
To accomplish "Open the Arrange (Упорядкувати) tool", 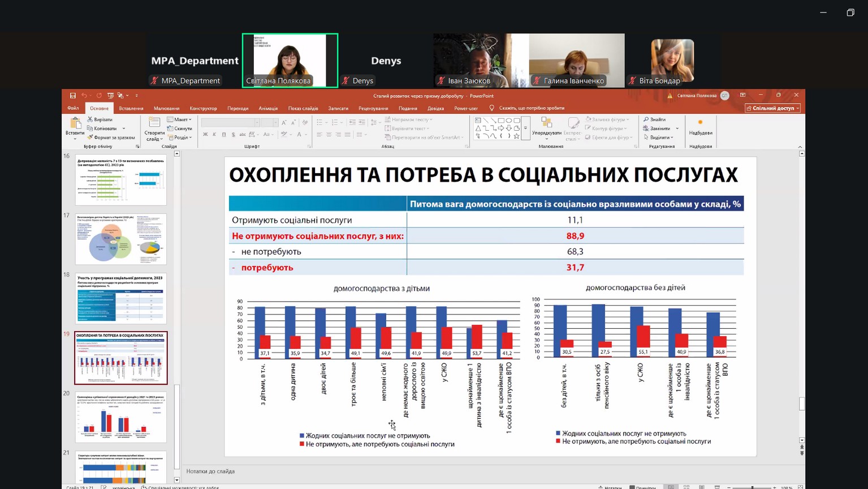I will coord(546,127).
